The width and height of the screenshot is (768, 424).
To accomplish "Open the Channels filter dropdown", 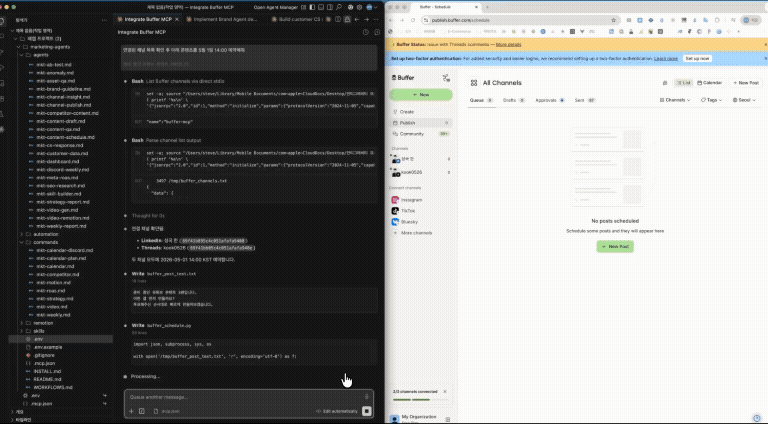I will pos(674,100).
